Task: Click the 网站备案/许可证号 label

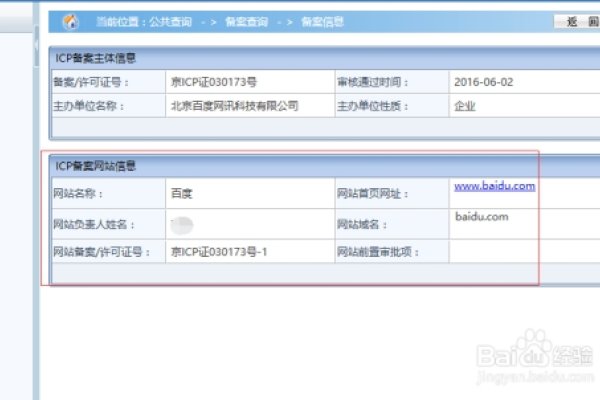Action: (101, 251)
